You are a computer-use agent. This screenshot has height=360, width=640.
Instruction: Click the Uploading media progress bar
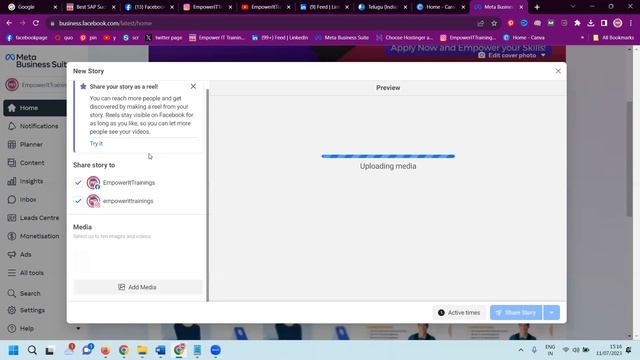(x=388, y=156)
